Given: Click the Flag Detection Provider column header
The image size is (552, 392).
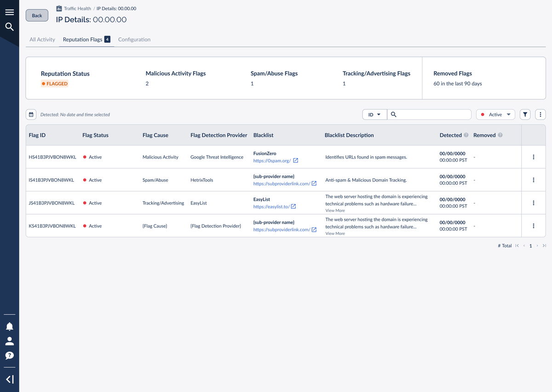Looking at the screenshot, I should tap(219, 135).
